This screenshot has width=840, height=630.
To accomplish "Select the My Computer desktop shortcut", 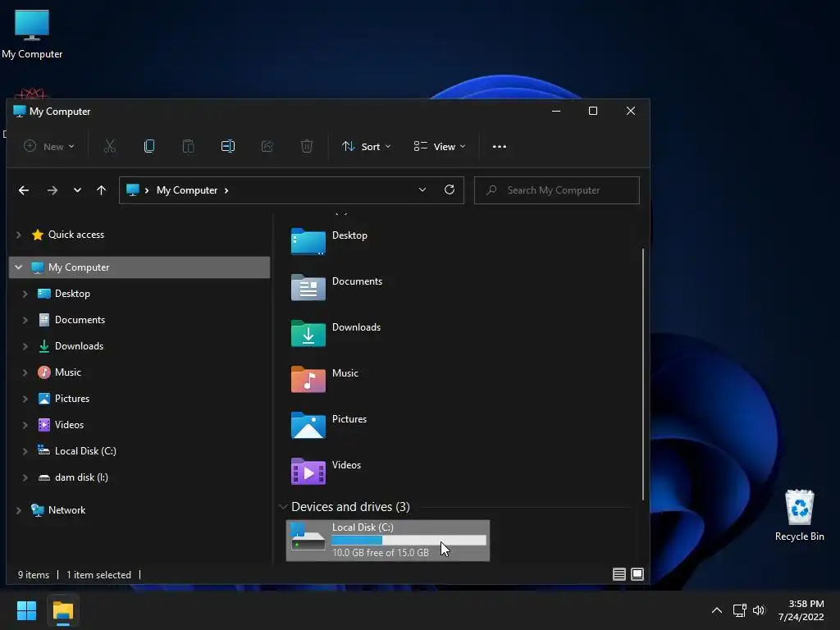I will (32, 34).
